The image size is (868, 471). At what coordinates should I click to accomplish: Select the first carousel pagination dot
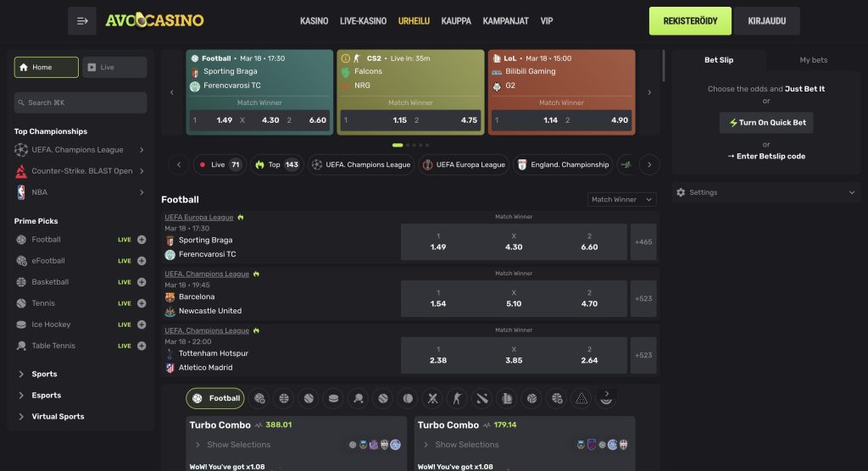(398, 145)
